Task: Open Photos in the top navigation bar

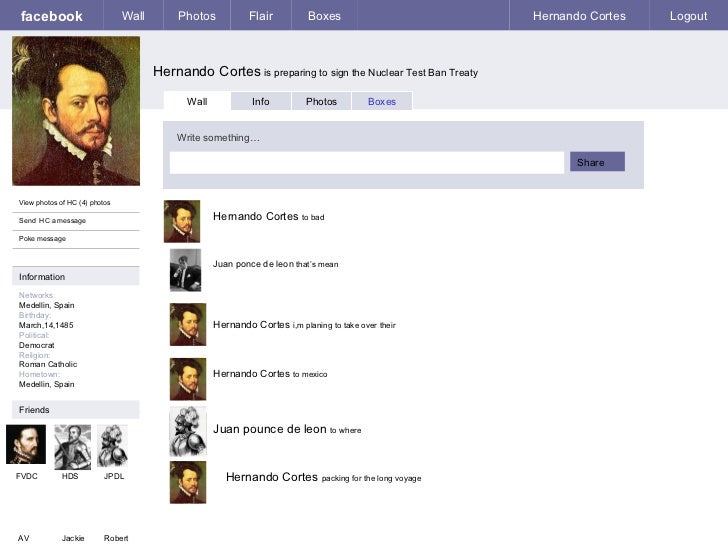Action: (197, 16)
